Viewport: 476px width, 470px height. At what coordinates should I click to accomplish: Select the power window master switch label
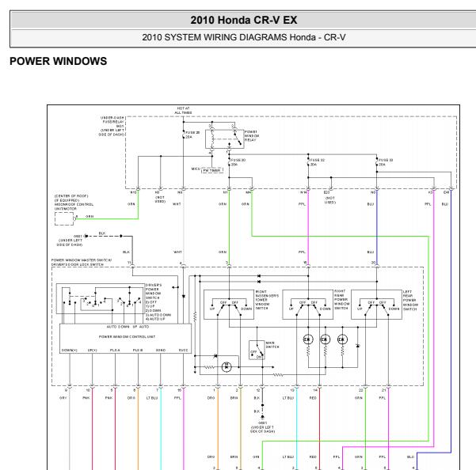(x=82, y=262)
